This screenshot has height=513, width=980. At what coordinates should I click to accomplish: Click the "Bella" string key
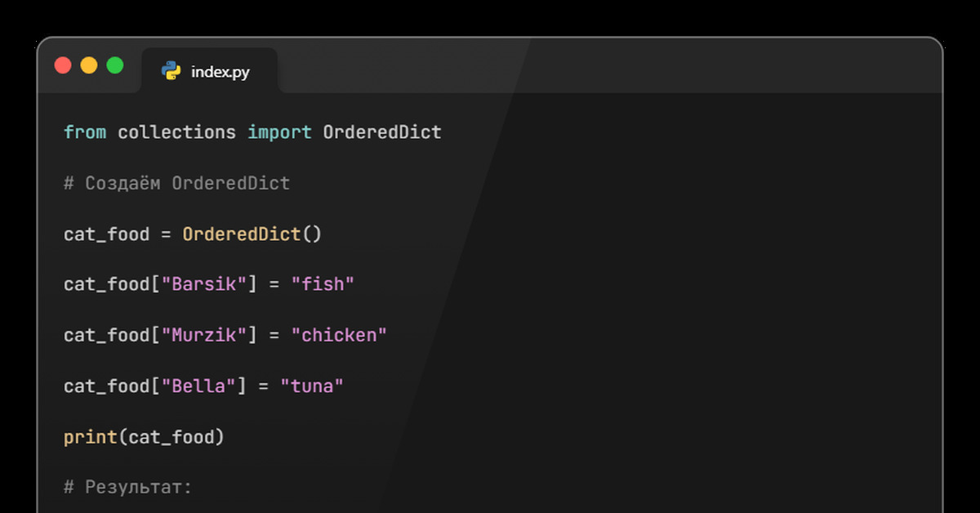click(x=198, y=386)
